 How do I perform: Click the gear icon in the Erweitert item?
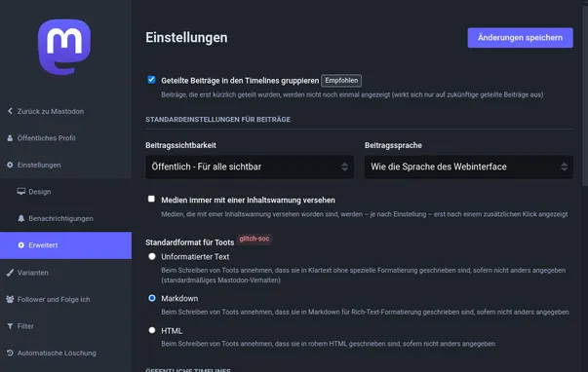click(x=21, y=245)
